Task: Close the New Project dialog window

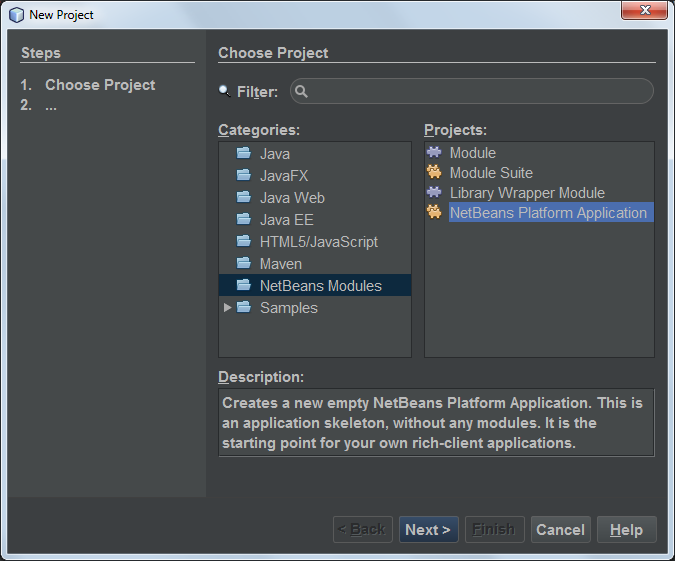Action: 645,11
